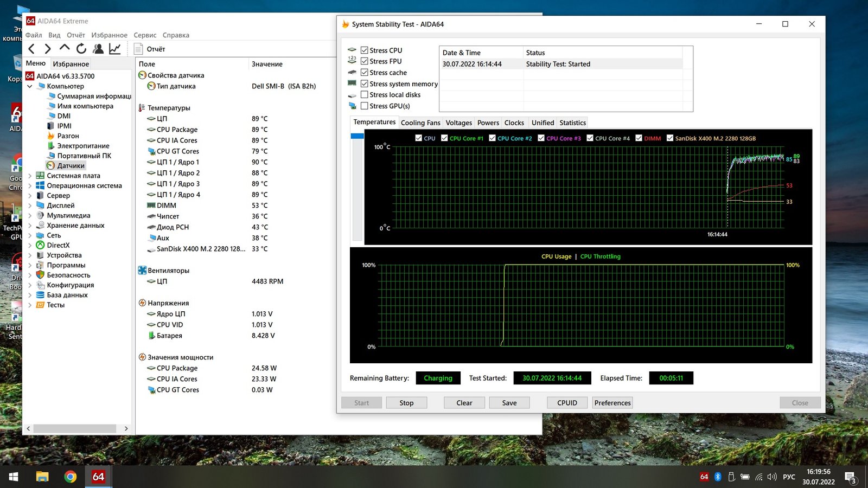868x488 pixels.
Task: Click the Save button
Action: [509, 403]
